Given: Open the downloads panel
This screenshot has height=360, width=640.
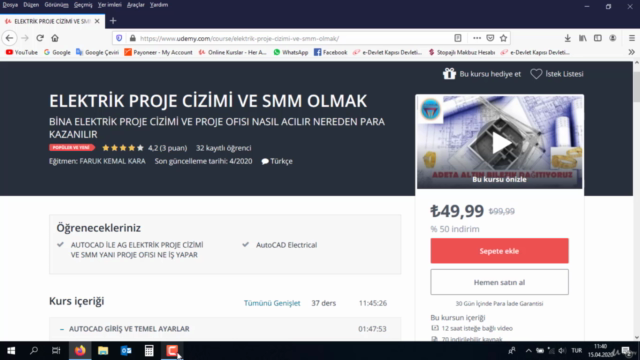Looking at the screenshot, I should [x=567, y=38].
